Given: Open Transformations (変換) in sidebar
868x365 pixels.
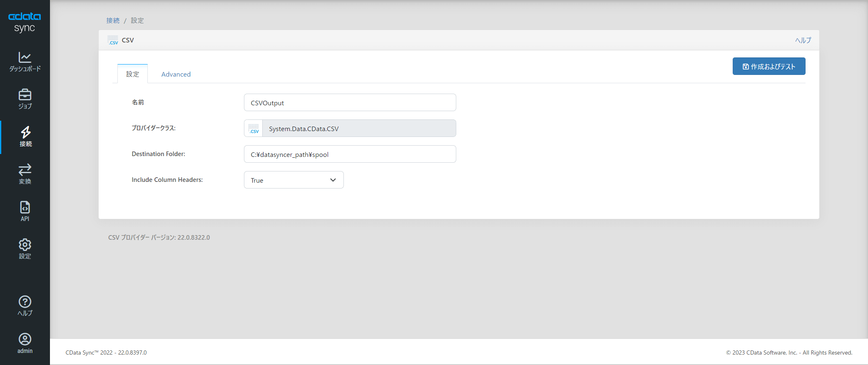Looking at the screenshot, I should tap(25, 174).
